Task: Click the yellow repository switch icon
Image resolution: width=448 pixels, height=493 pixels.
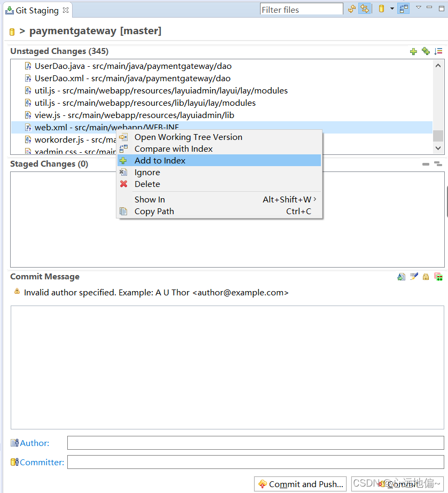Action: coord(381,9)
